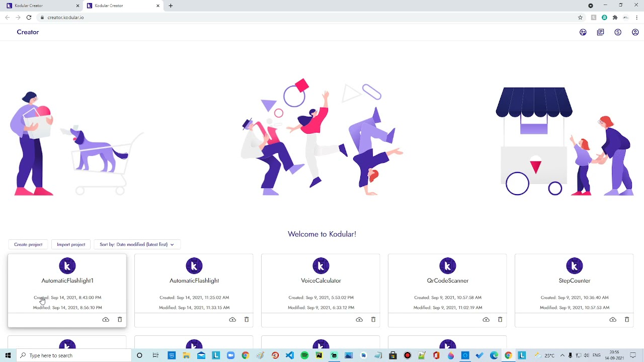Screen dimensions: 644x362
Task: Switch to the first Kodular Creator tab
Action: [42, 6]
